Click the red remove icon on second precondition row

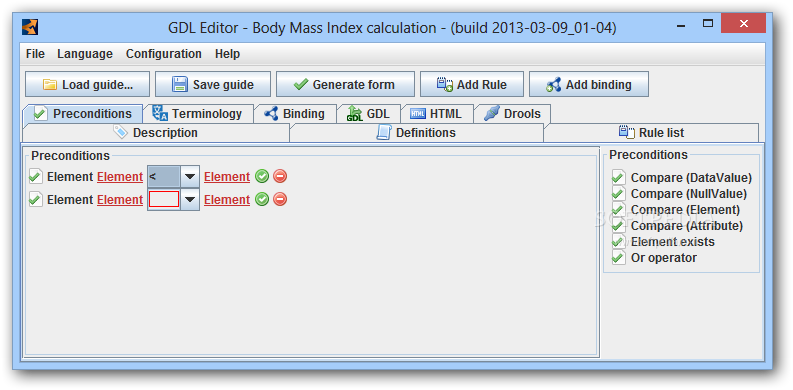tap(280, 199)
